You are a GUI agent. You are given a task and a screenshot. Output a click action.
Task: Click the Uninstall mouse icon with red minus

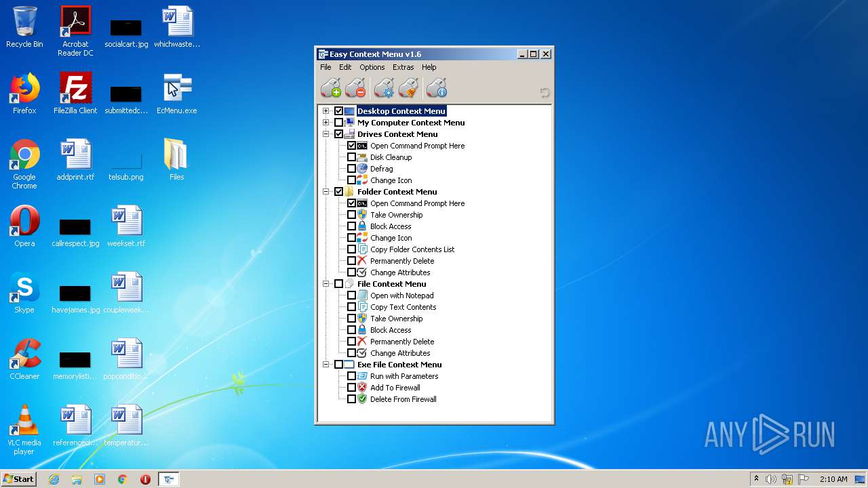tap(355, 88)
